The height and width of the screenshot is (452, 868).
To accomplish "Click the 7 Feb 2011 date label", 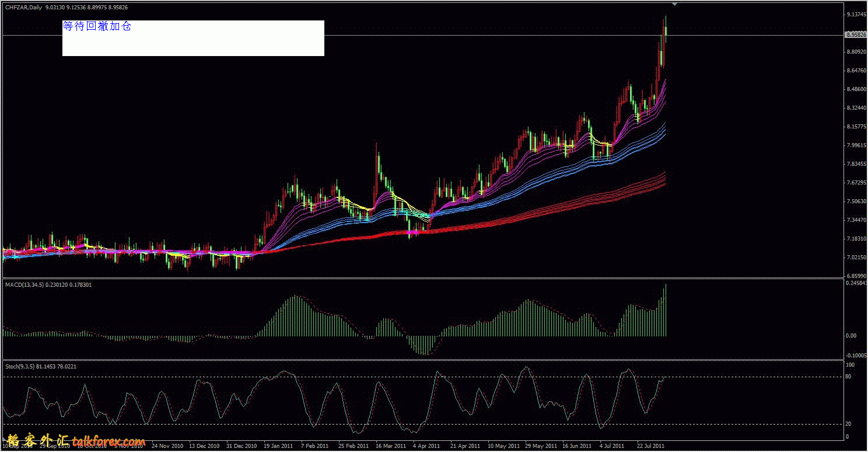I will point(314,446).
